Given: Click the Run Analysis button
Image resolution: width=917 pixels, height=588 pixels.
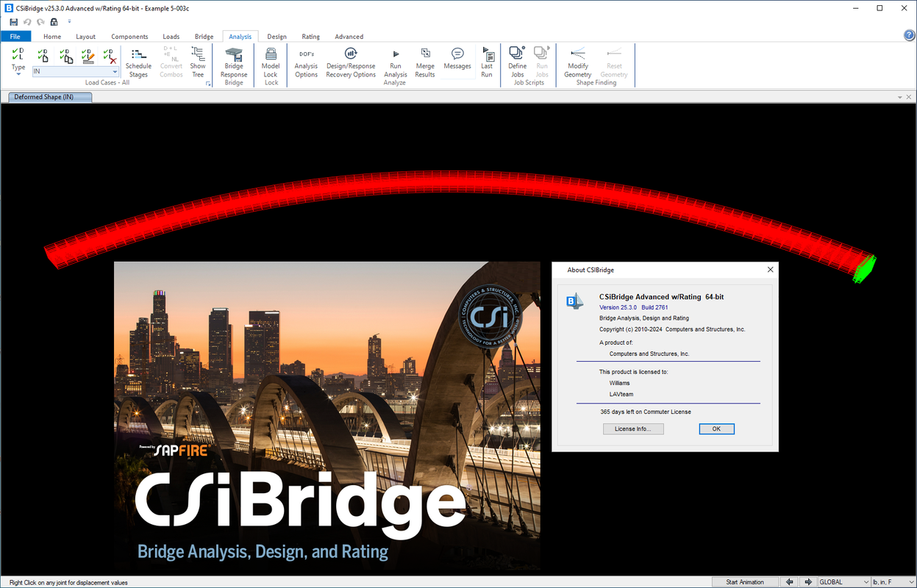Looking at the screenshot, I should point(396,62).
